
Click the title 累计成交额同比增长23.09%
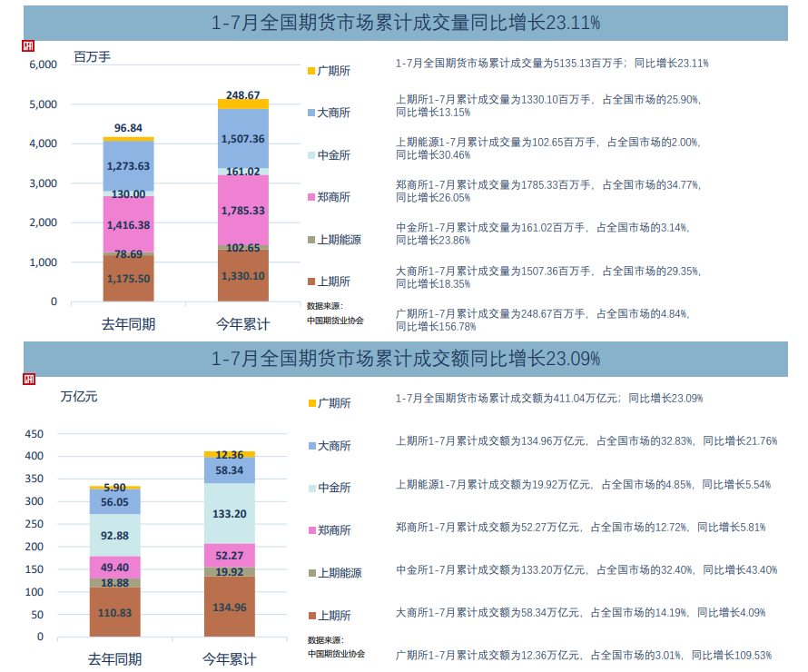click(406, 359)
